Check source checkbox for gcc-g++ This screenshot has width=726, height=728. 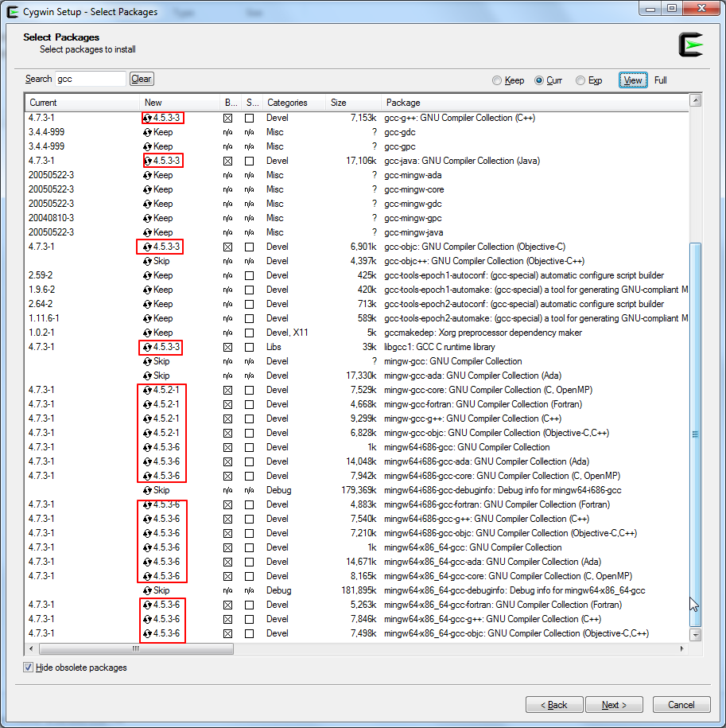pyautogui.click(x=250, y=119)
